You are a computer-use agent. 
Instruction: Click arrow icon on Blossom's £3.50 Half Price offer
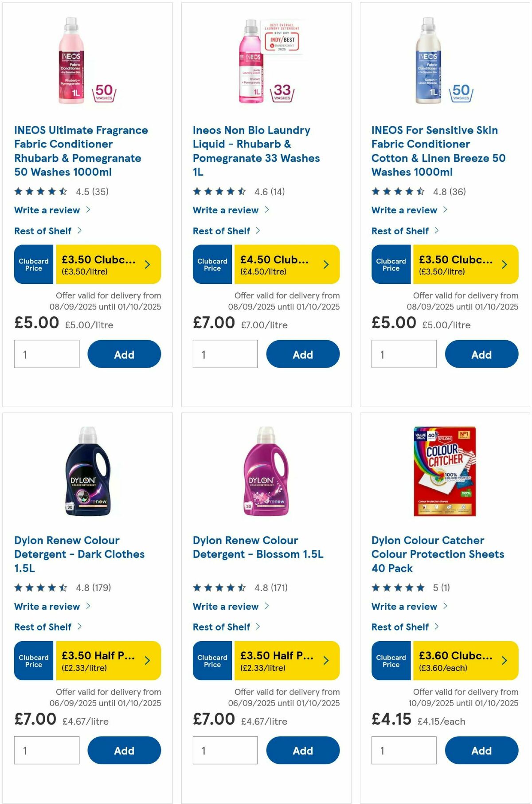point(327,660)
